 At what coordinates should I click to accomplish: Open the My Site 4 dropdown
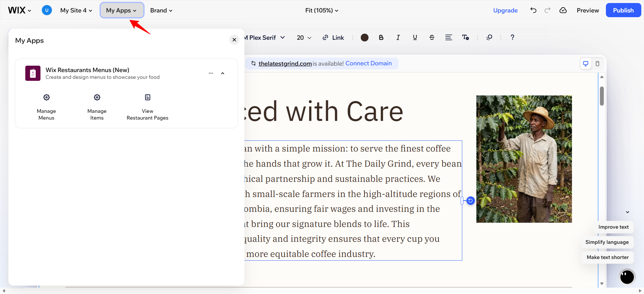pos(76,10)
